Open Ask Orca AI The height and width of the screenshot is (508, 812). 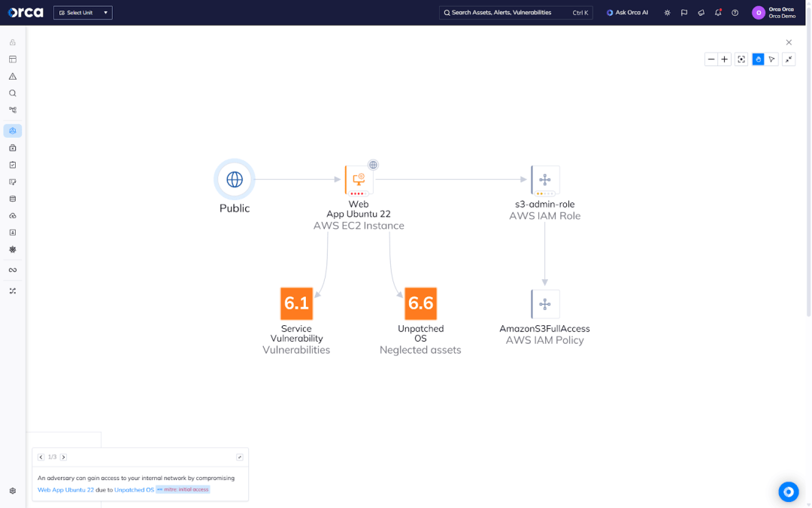pyautogui.click(x=627, y=13)
